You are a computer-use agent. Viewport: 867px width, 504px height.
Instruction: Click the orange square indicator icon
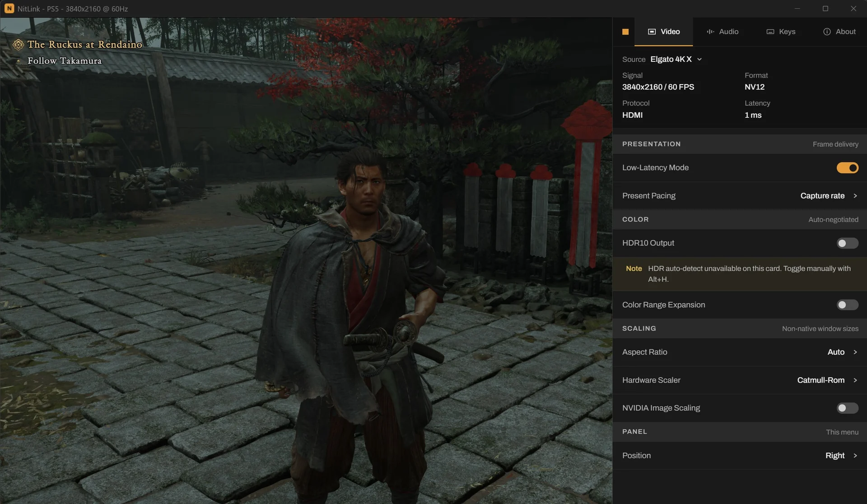tap(625, 32)
